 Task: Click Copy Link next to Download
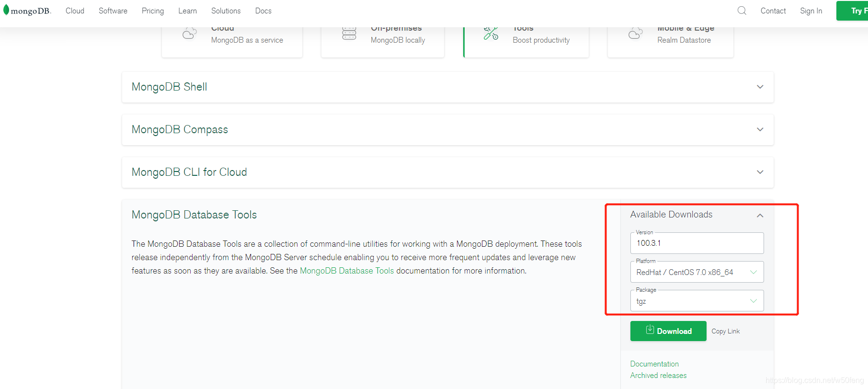point(725,331)
